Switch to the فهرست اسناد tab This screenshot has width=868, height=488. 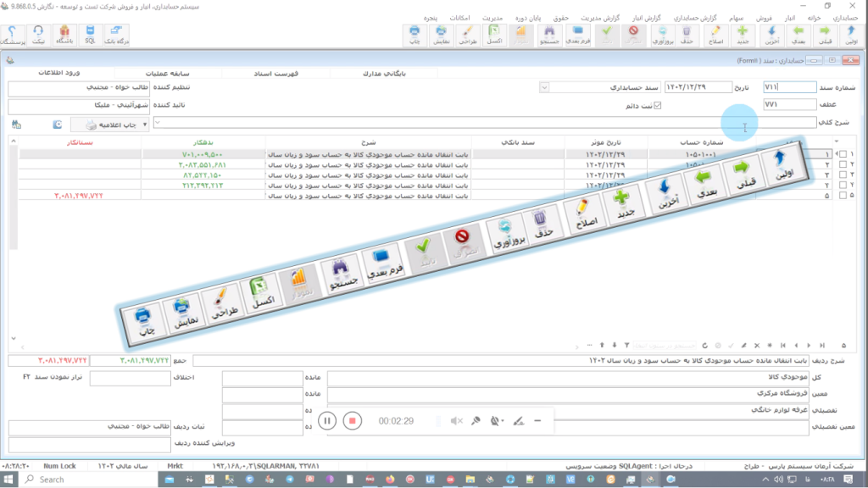coord(275,73)
